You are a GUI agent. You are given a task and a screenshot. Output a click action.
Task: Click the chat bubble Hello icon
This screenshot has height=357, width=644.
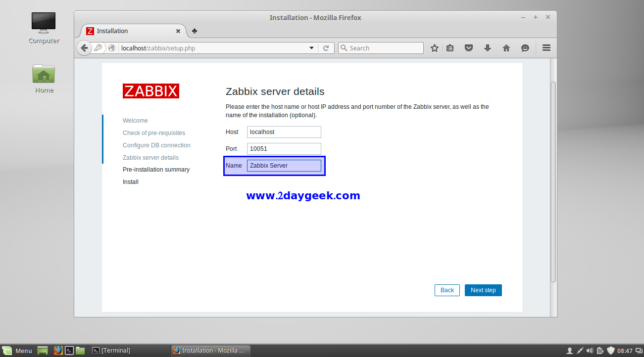point(525,48)
